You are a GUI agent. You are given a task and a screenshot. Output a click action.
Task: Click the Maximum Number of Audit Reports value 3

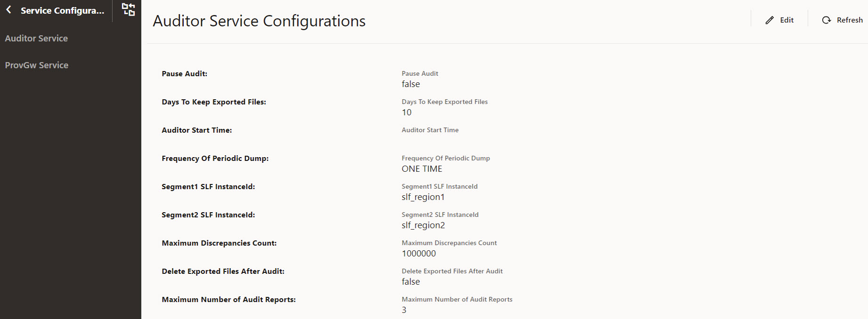(x=404, y=310)
